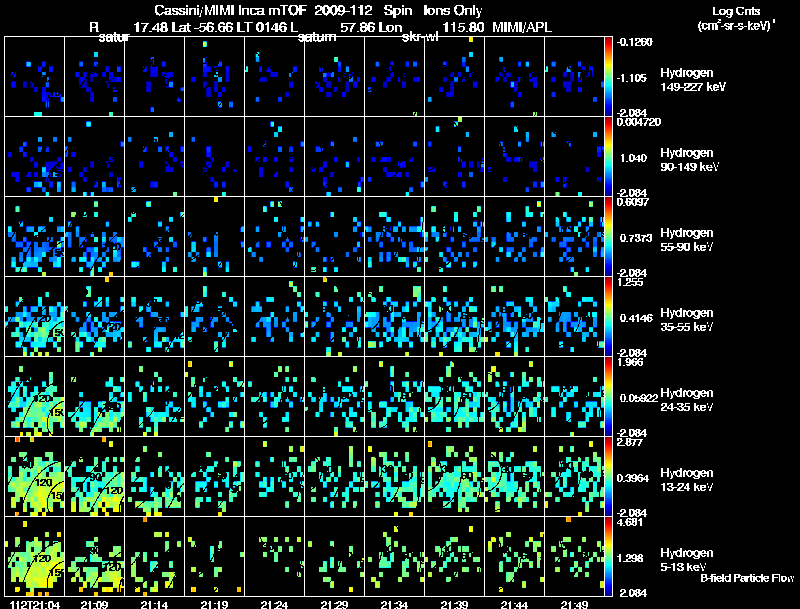Click the 'Hydrogen 55-90 keV' row label
Viewport: 800px width, 609px height.
click(x=687, y=240)
